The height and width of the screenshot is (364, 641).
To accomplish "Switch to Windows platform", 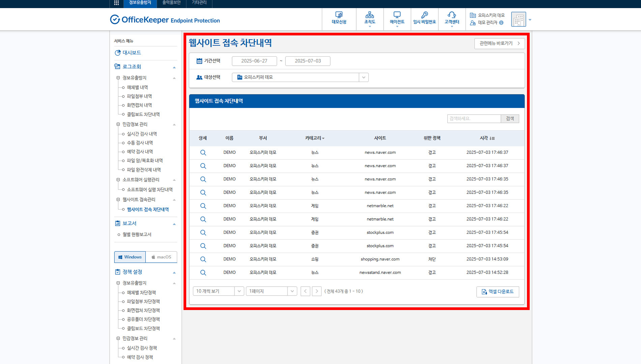I will click(130, 257).
